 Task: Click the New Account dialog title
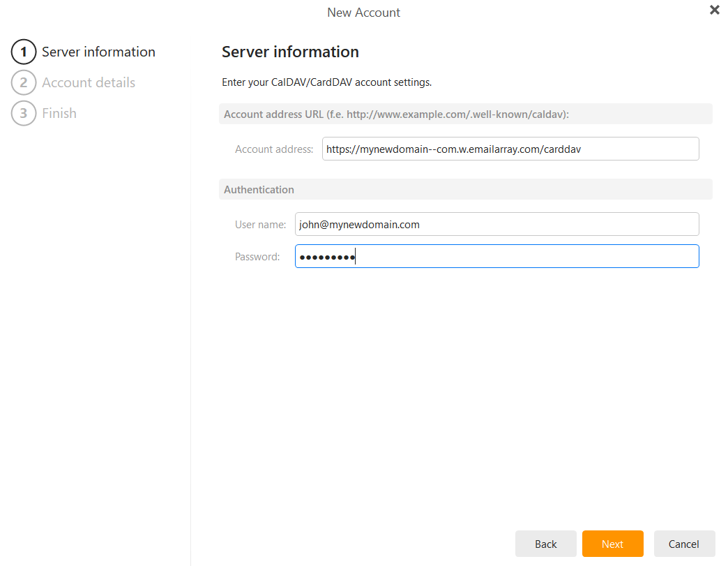363,12
